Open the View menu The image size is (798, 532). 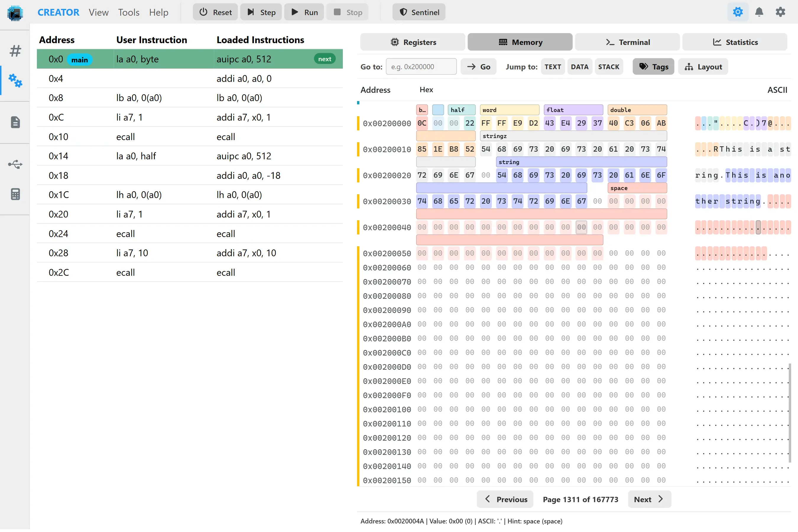[x=99, y=12]
